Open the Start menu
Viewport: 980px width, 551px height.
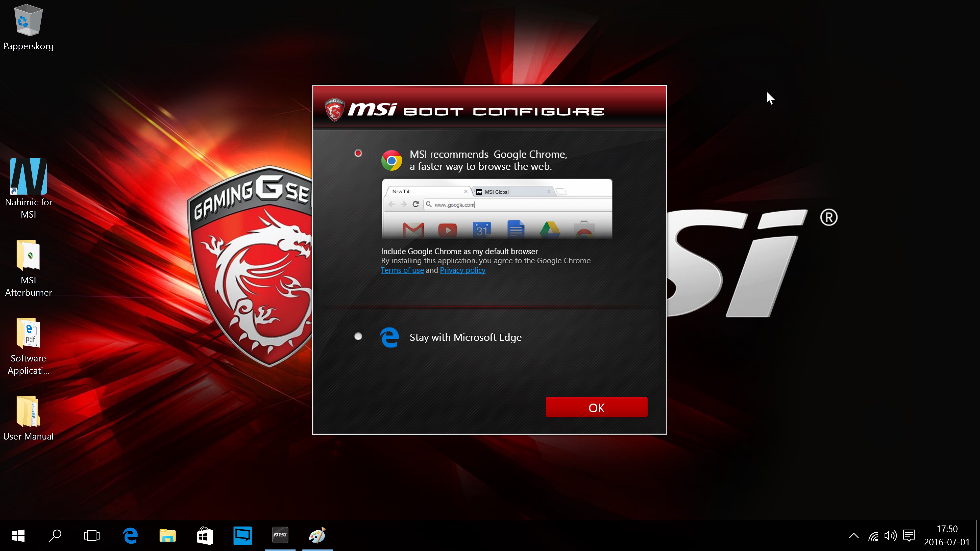click(18, 535)
